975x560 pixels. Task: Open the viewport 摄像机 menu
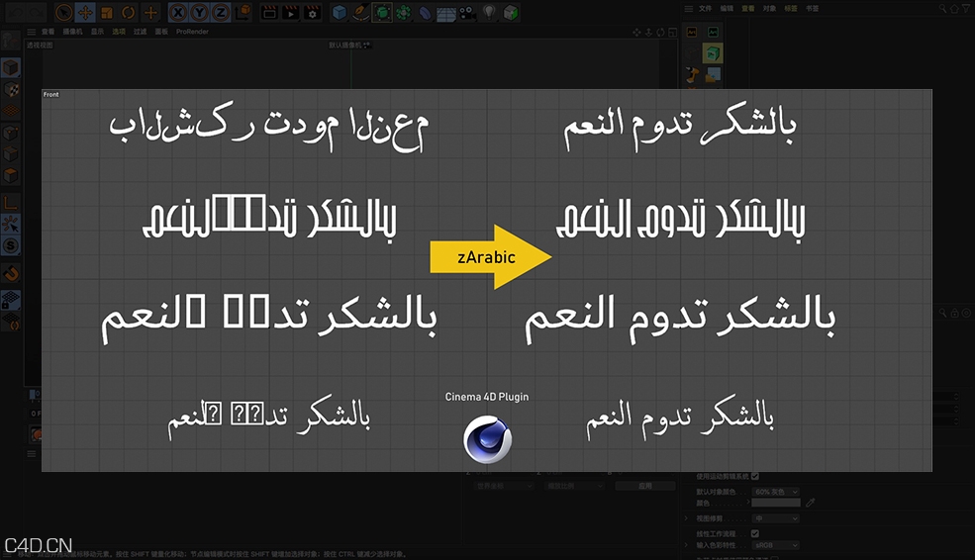72,32
